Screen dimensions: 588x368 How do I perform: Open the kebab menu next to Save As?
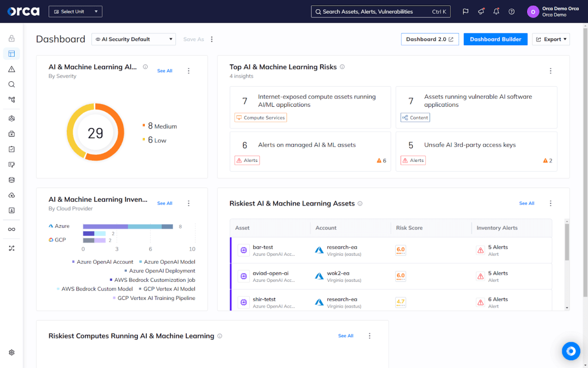pyautogui.click(x=212, y=39)
